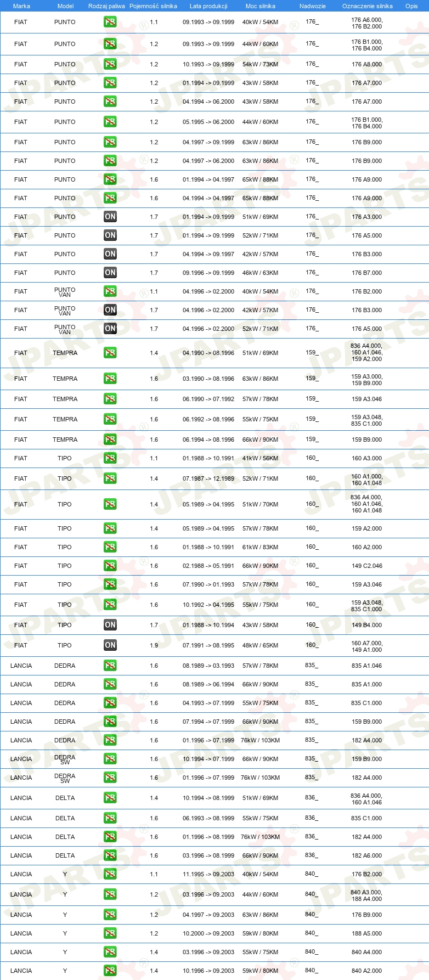The width and height of the screenshot is (429, 980).
Task: Click the Lata produkcji column header
Action: [x=208, y=6]
